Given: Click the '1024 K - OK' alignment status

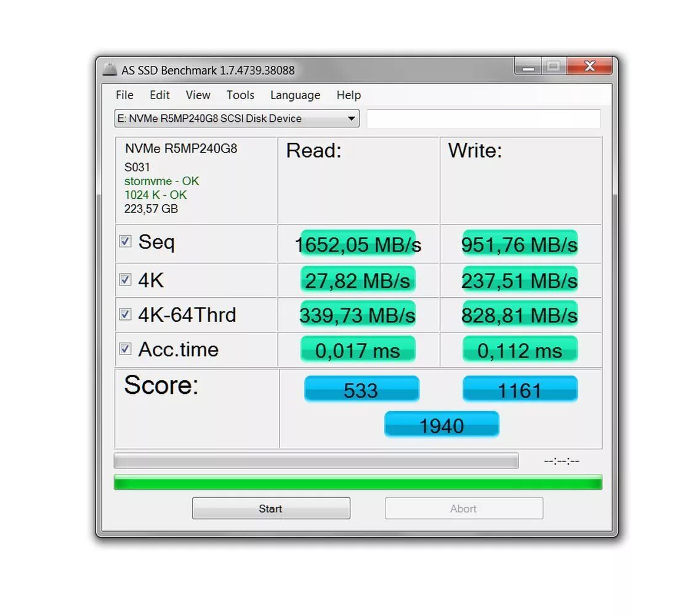Looking at the screenshot, I should [155, 195].
